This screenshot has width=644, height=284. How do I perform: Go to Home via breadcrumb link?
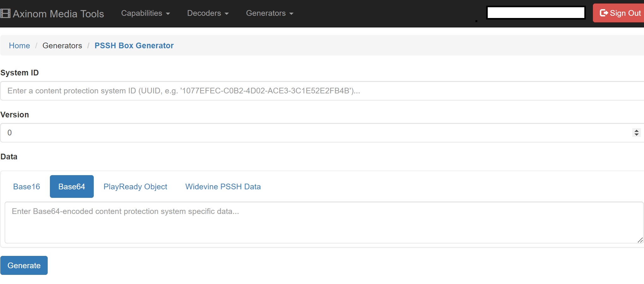pyautogui.click(x=19, y=45)
